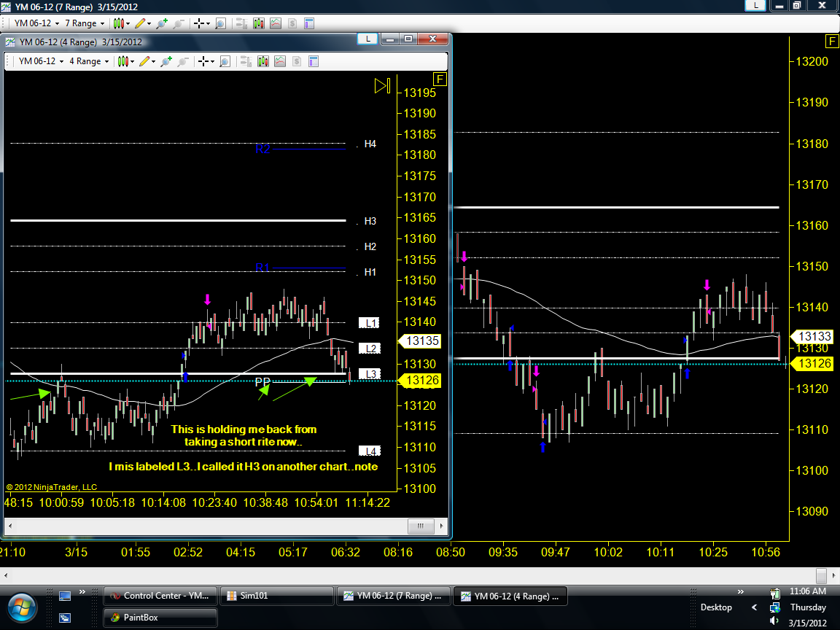The height and width of the screenshot is (630, 840).
Task: Click the network tray icon
Action: click(774, 607)
